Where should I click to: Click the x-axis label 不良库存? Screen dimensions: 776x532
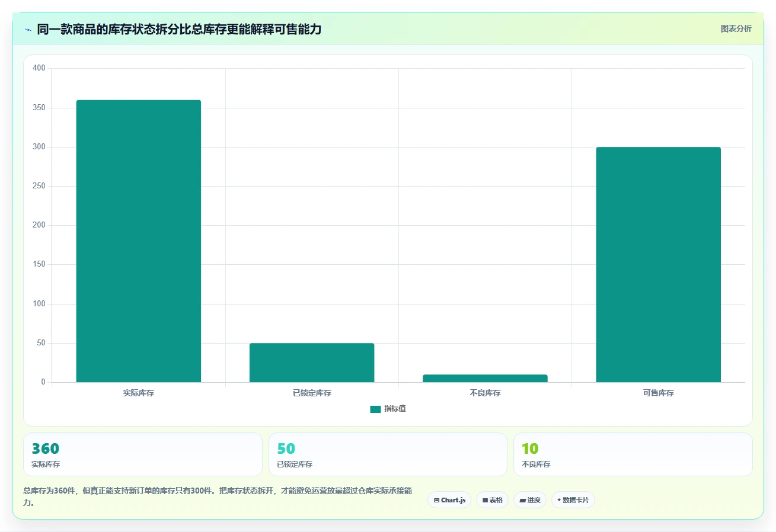tap(485, 393)
